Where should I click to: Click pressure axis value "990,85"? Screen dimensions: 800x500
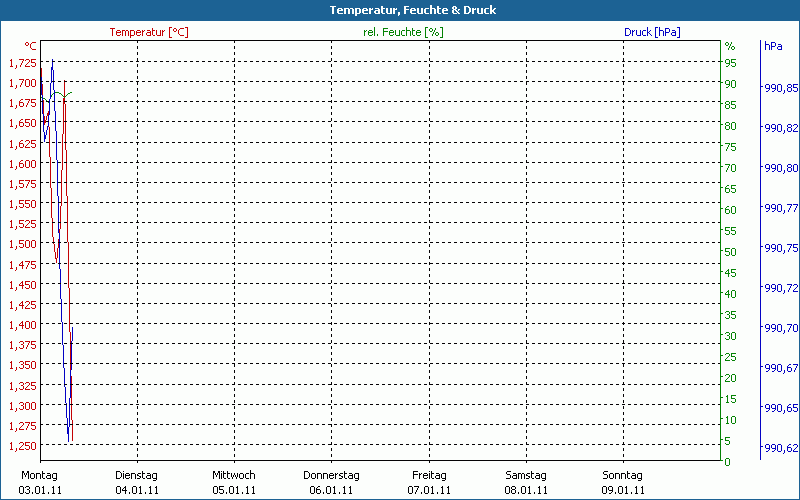pos(781,88)
